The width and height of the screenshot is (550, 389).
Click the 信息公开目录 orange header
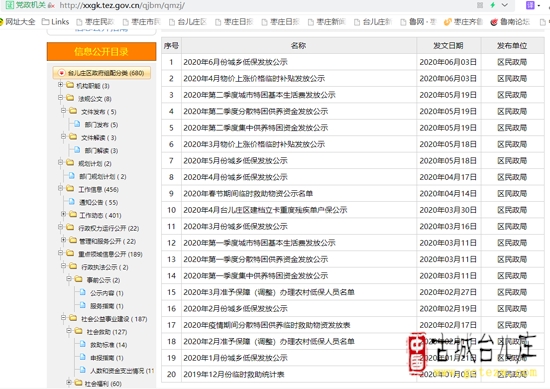point(101,52)
